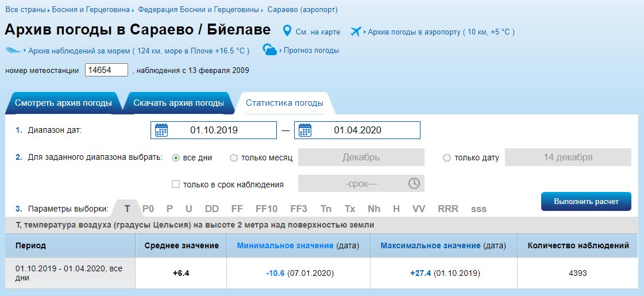Switch to 'Скачать архив погоды' tab
The width and height of the screenshot is (644, 296).
pyautogui.click(x=178, y=103)
